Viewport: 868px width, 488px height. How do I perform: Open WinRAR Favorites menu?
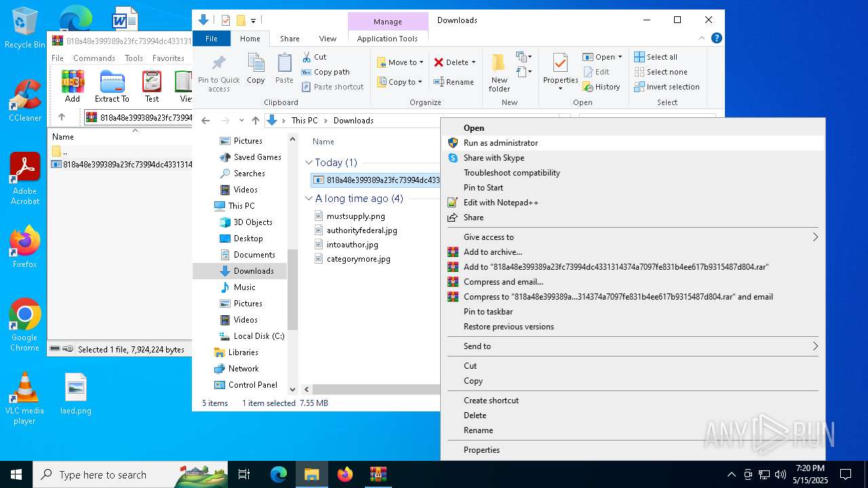pyautogui.click(x=168, y=58)
